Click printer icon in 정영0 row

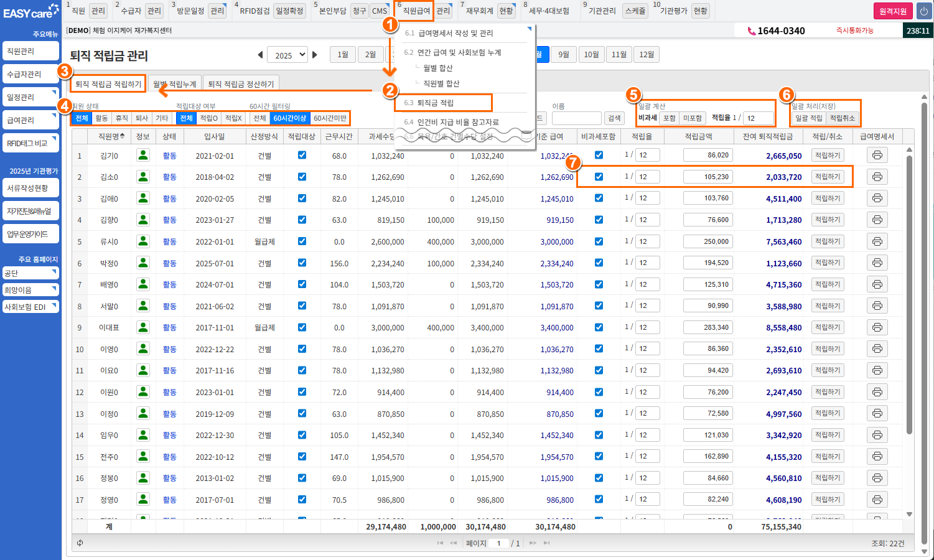coord(877,500)
